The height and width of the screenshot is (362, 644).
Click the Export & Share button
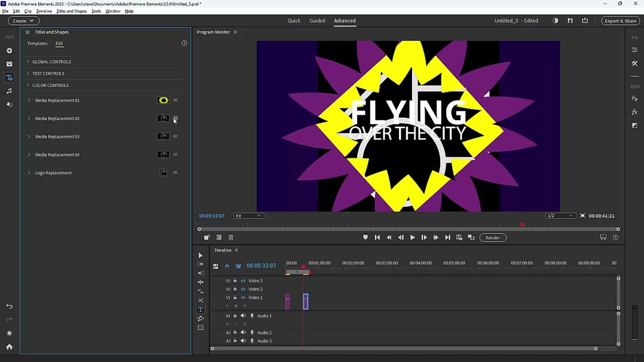[x=620, y=21]
